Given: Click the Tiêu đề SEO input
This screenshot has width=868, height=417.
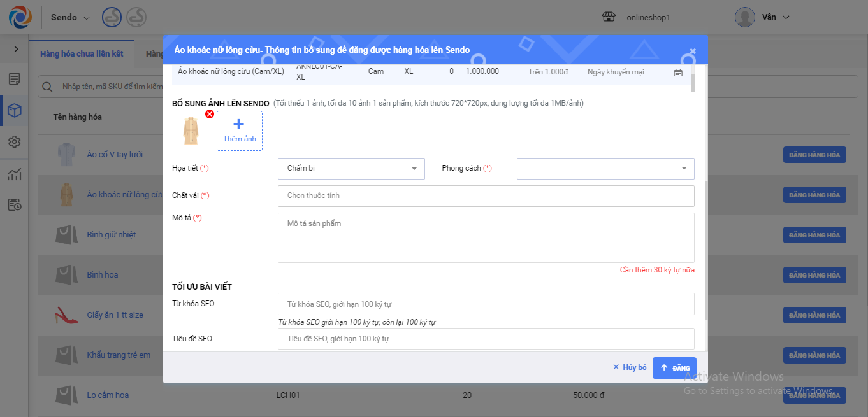Looking at the screenshot, I should pyautogui.click(x=486, y=339).
